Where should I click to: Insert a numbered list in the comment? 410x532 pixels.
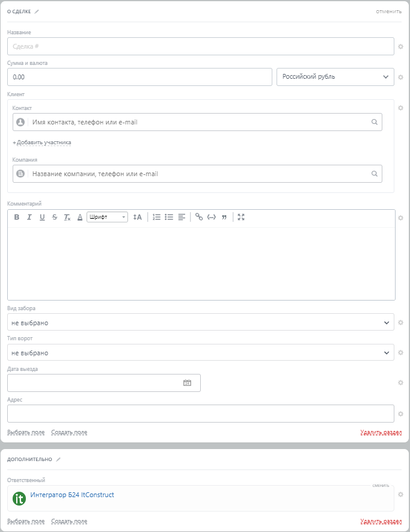[x=156, y=217]
